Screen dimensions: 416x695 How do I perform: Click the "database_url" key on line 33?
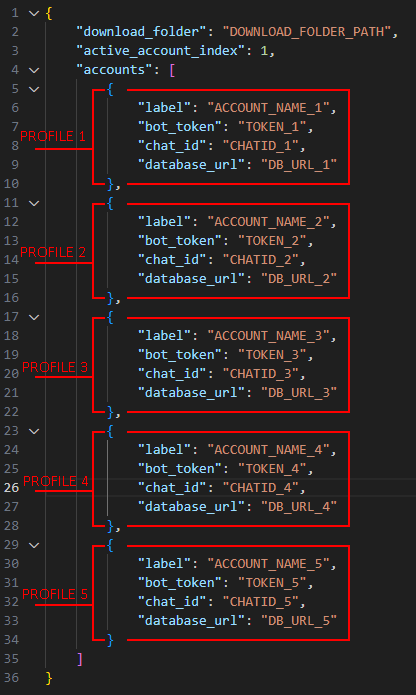(x=191, y=621)
